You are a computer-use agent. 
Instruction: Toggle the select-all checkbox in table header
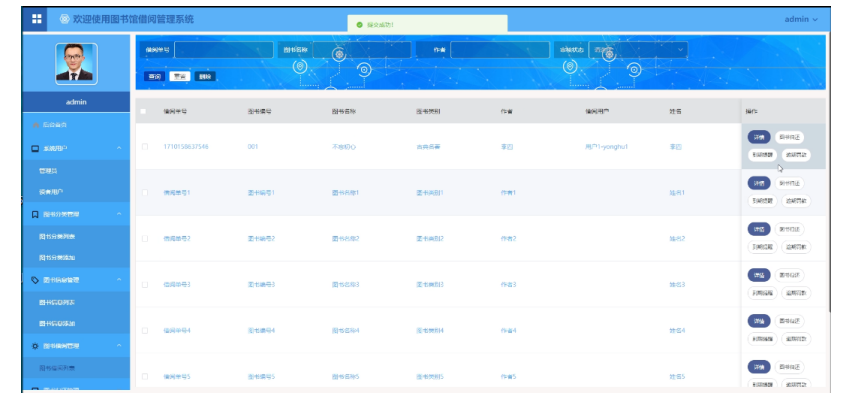pyautogui.click(x=143, y=111)
